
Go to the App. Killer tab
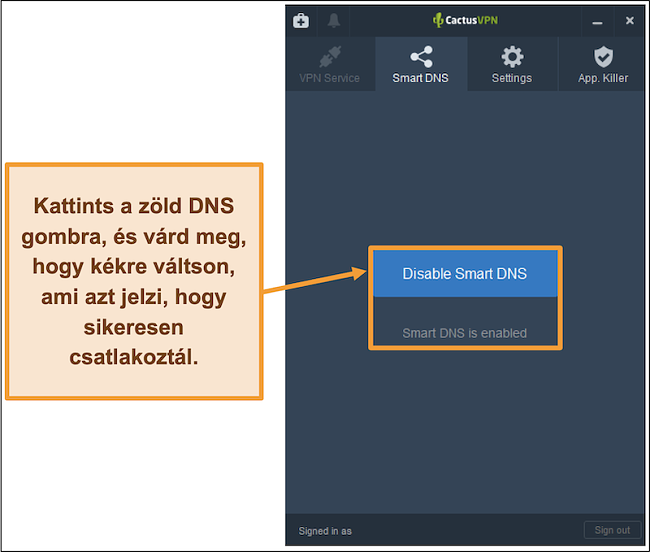[603, 64]
